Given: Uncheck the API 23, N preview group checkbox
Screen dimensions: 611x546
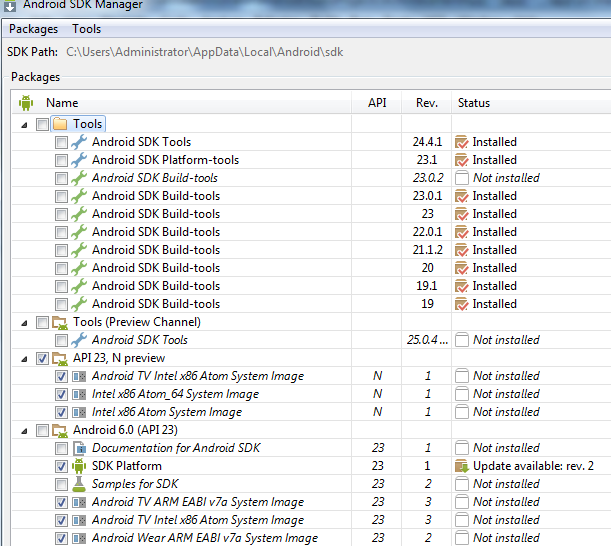Looking at the screenshot, I should point(42,358).
